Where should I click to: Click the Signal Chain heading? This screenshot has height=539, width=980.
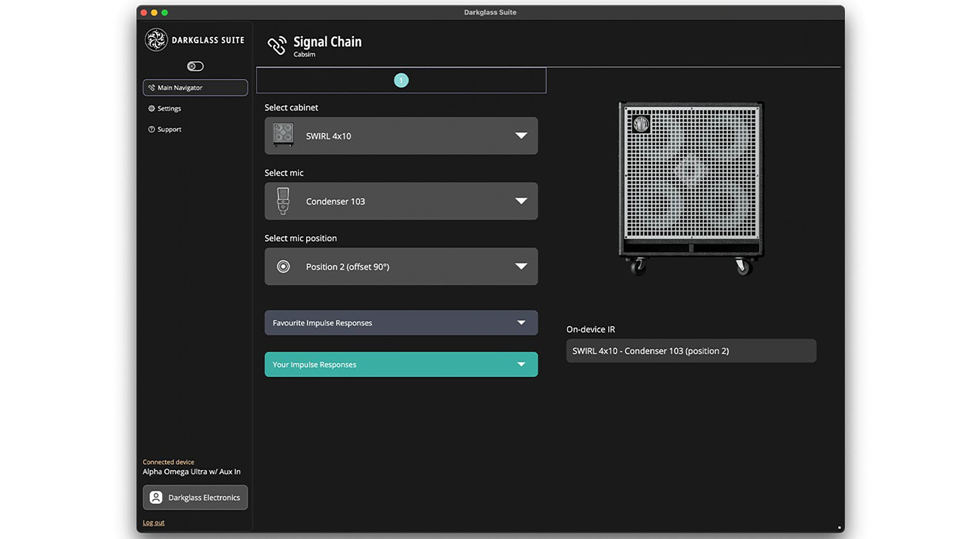[x=327, y=42]
